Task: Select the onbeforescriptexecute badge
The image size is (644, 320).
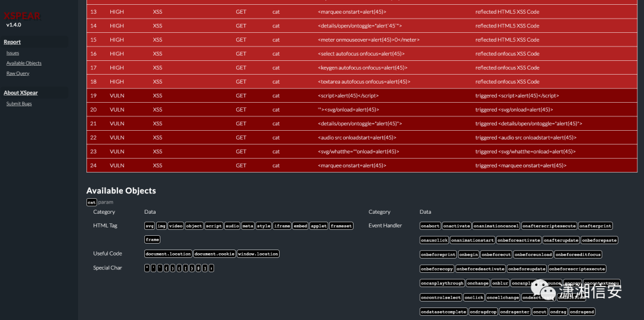Action: pos(577,269)
